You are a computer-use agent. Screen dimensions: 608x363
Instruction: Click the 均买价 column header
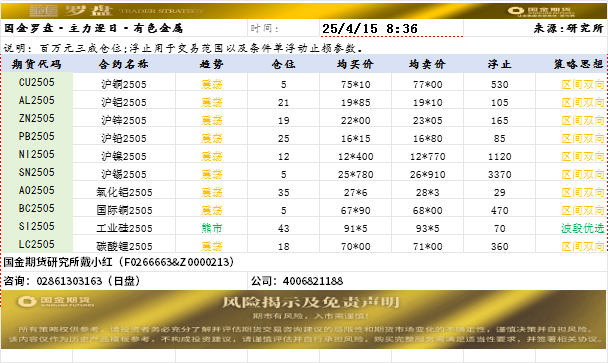(x=355, y=64)
